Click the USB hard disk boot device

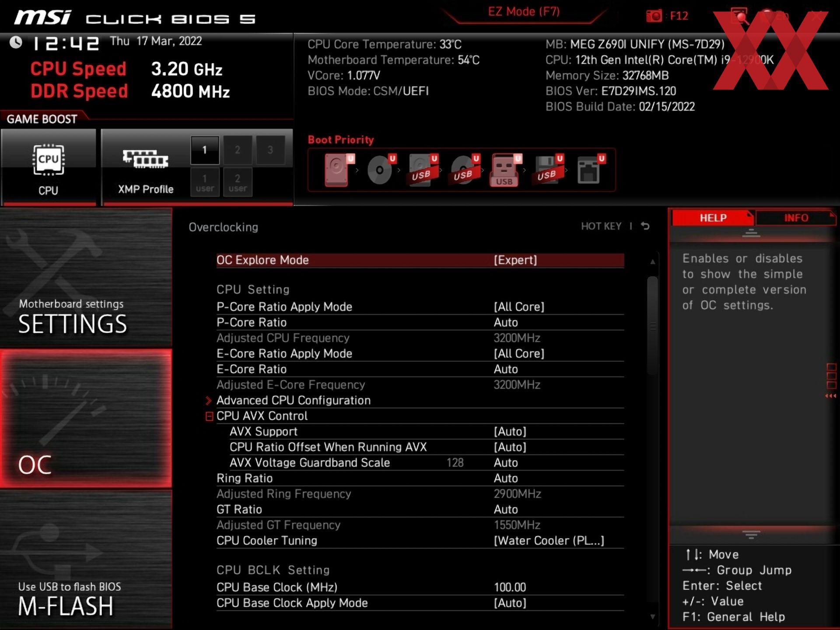(423, 170)
